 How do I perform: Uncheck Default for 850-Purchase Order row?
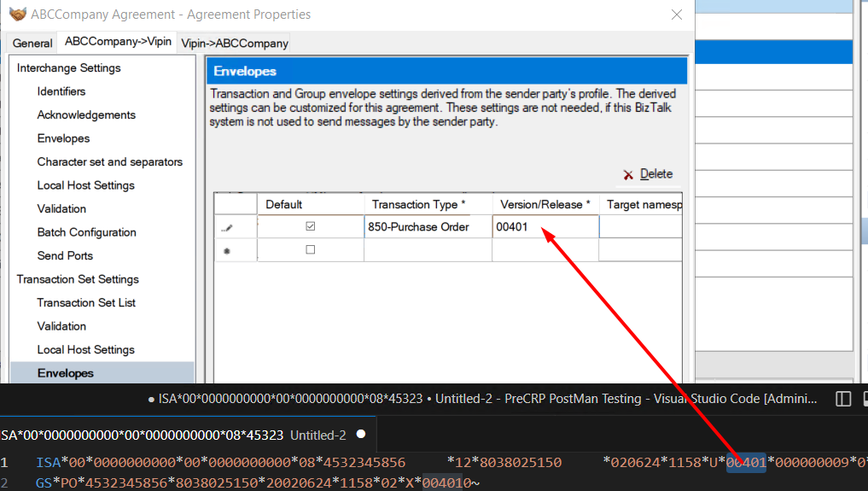tap(311, 226)
